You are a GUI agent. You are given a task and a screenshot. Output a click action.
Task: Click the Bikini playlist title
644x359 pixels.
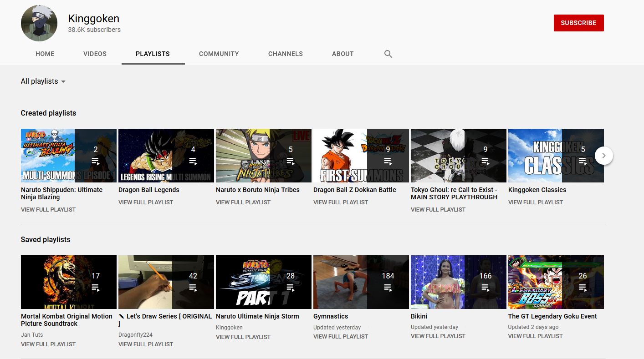click(419, 316)
